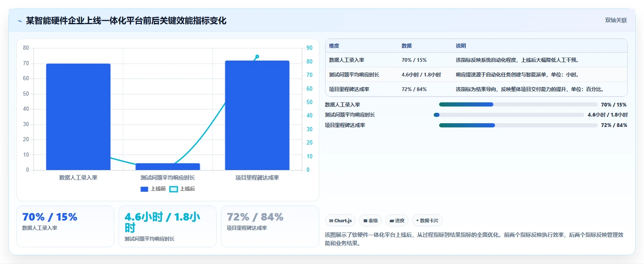Image resolution: width=644 pixels, height=264 pixels.
Task: Open the 4.6小时 / 1.8小时 data card
Action: [167, 226]
